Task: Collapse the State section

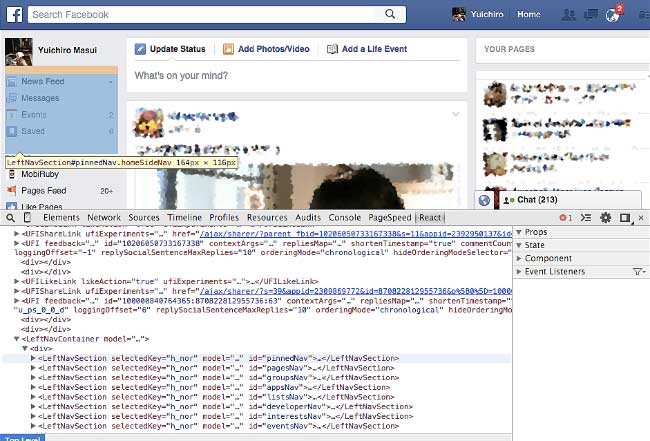Action: pos(519,245)
